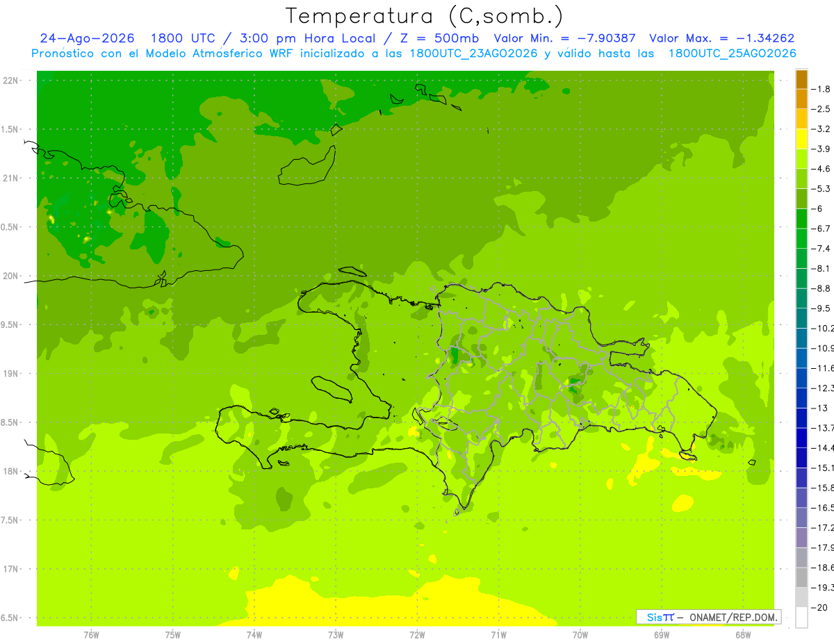Pick the green swatch between -6 and -6.7
The height and width of the screenshot is (644, 834).
coord(801,218)
